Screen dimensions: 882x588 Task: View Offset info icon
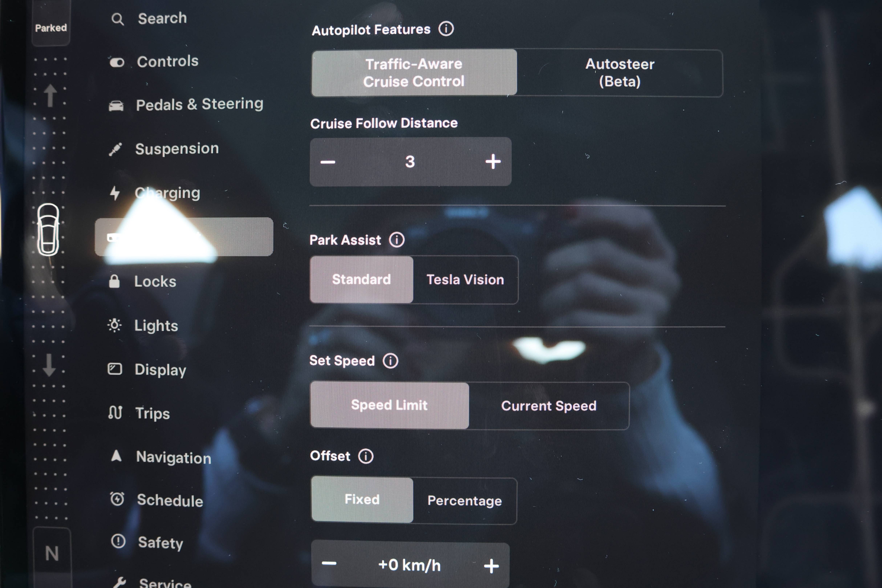pos(366,456)
